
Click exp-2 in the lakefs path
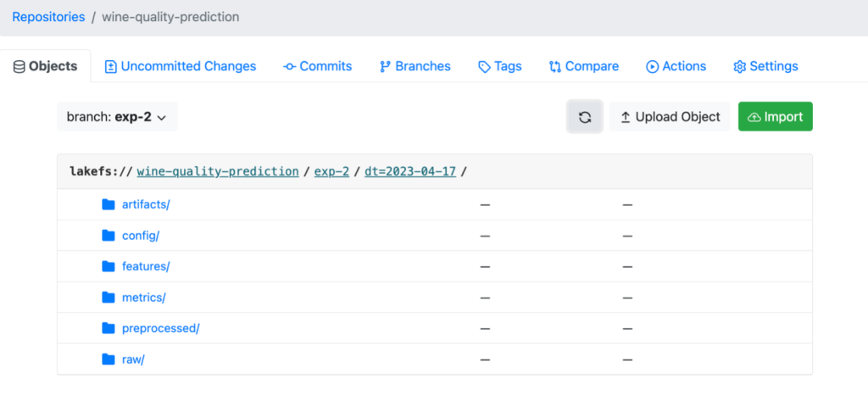pyautogui.click(x=331, y=171)
